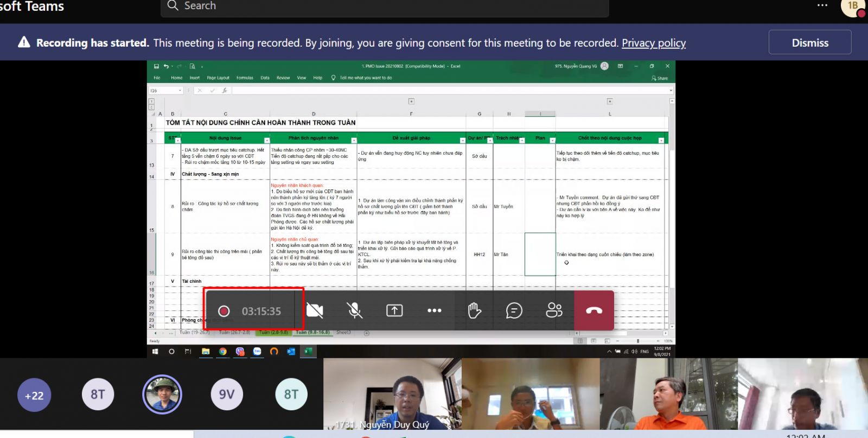Viewport: 868px width, 438px height.
Task: Unmute the microphone in meeting toolbar
Action: click(x=354, y=310)
